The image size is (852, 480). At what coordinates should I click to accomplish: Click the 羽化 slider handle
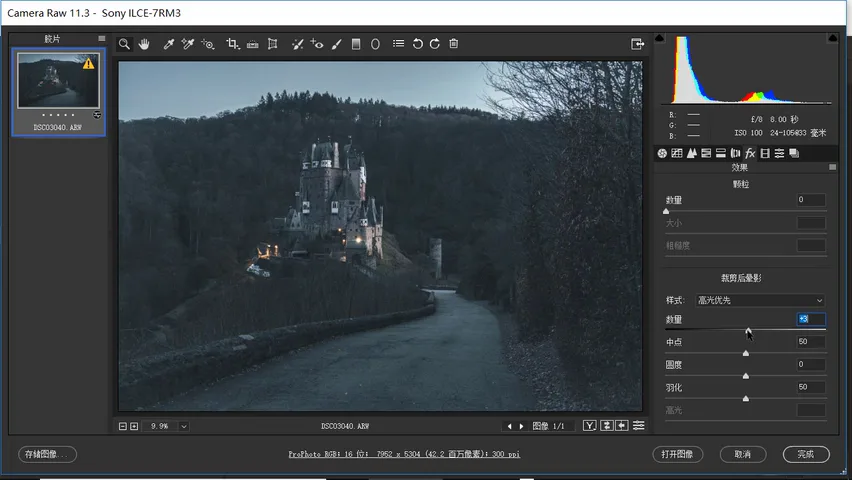pos(746,398)
